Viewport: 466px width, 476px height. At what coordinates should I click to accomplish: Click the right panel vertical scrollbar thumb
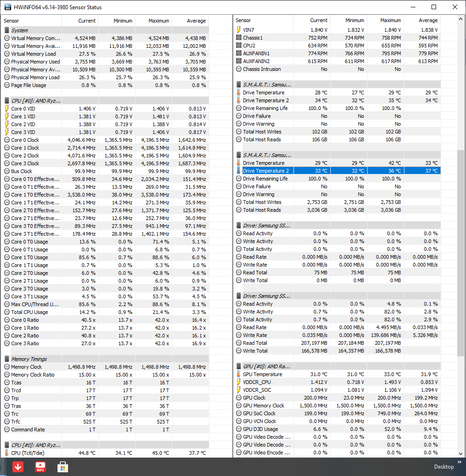coord(461,253)
